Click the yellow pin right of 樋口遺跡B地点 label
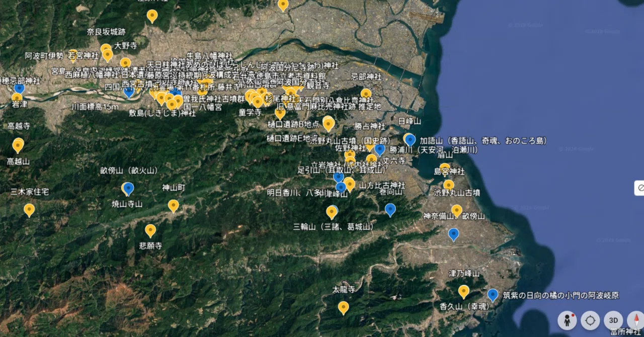This screenshot has width=644, height=337. (x=329, y=124)
